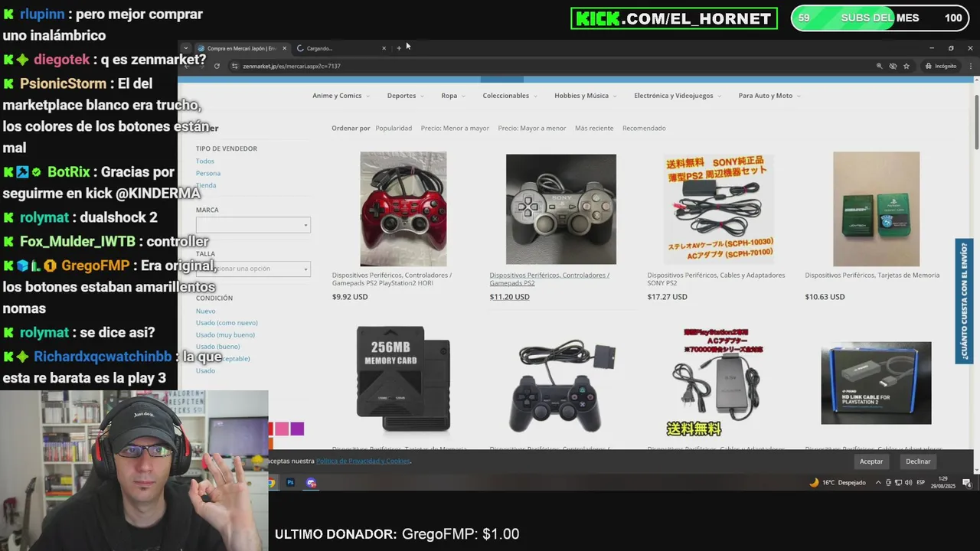Image resolution: width=980 pixels, height=551 pixels.
Task: Show hidden system tray icons
Action: [x=878, y=483]
